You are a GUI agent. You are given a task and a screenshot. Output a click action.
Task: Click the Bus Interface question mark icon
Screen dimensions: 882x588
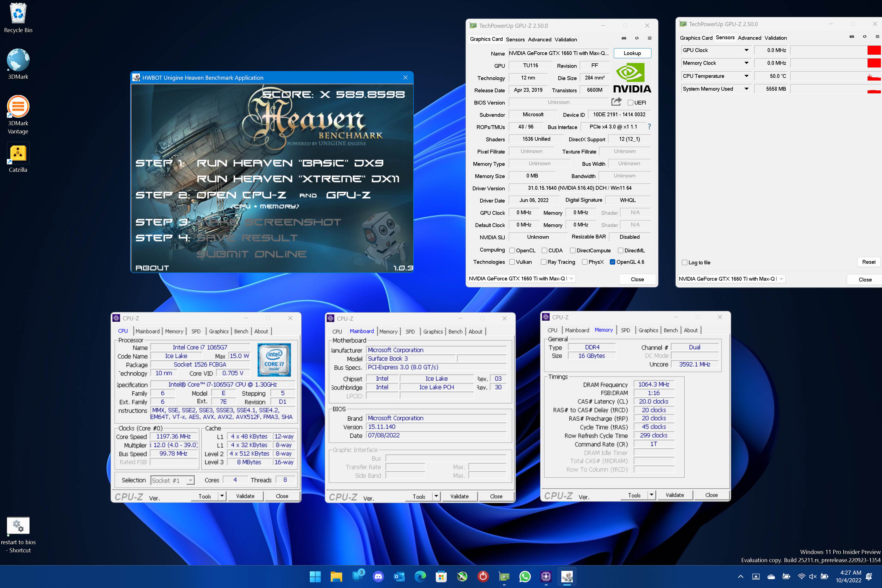[649, 127]
